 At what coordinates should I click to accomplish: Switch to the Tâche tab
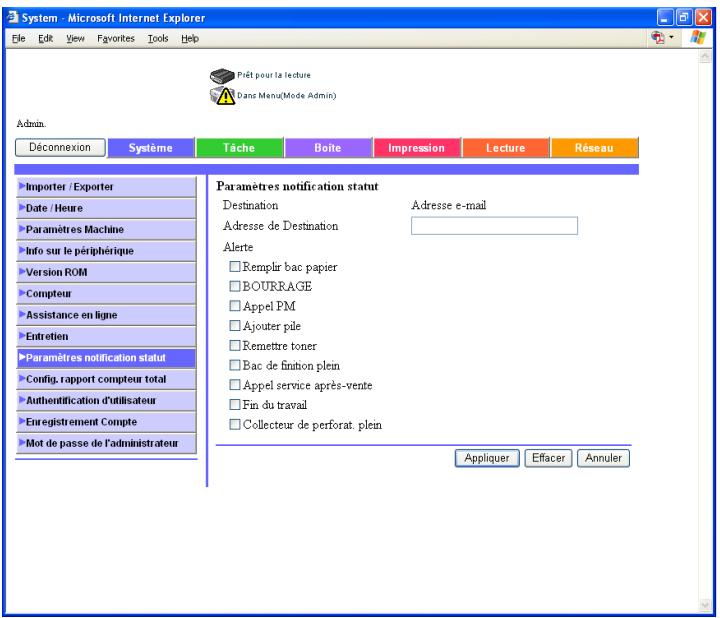[239, 148]
